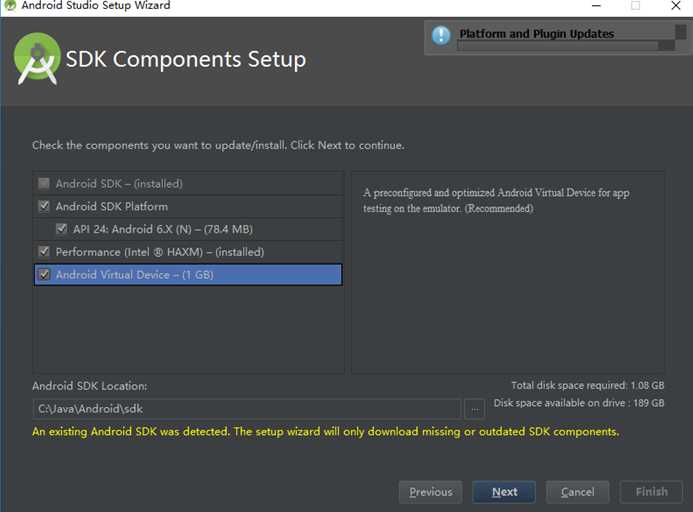
Task: Go back with the Previous button
Action: (x=431, y=492)
